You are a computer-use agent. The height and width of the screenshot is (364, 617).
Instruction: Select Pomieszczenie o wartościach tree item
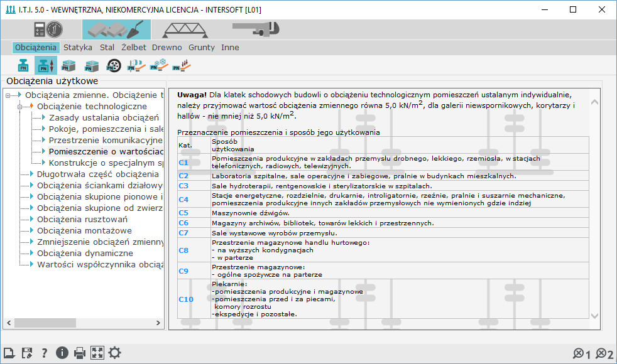pos(106,152)
